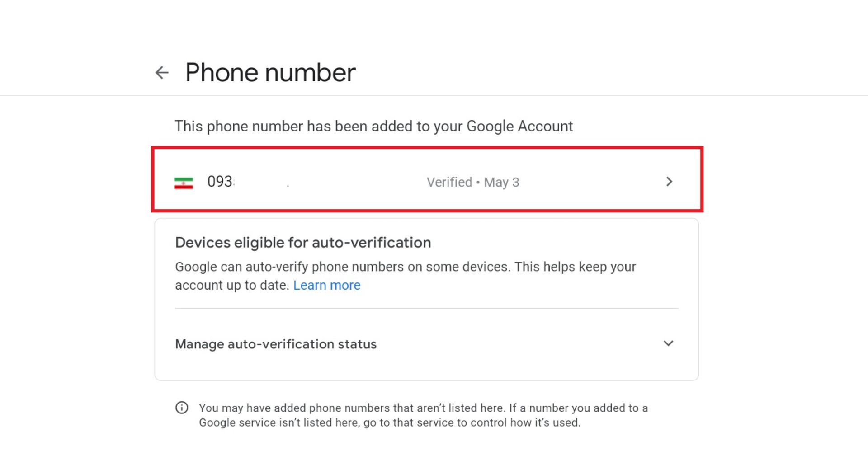
Task: Click the "Verified • May 3" status text
Action: point(473,182)
